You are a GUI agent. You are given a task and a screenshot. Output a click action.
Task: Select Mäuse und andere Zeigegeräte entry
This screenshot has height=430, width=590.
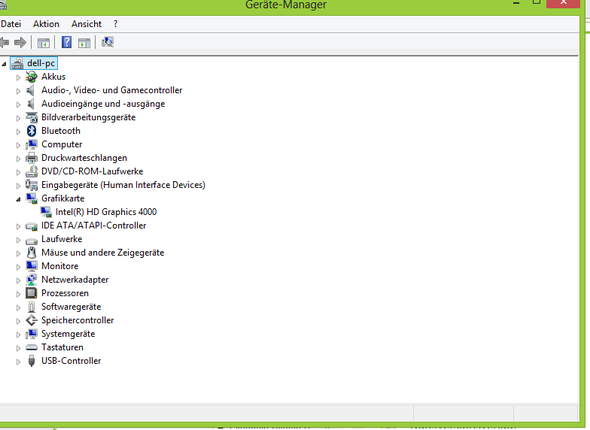point(103,253)
